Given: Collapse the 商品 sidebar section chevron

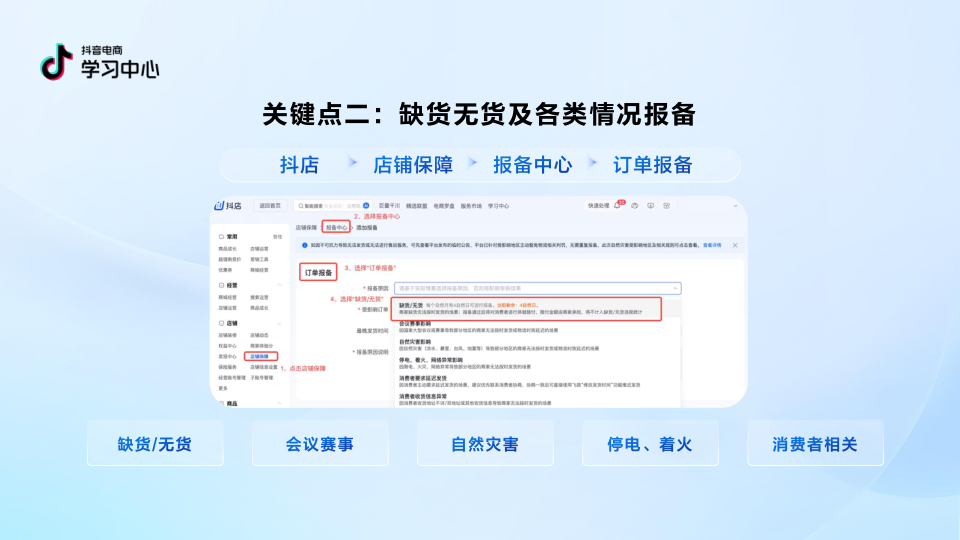Looking at the screenshot, I should [x=279, y=403].
